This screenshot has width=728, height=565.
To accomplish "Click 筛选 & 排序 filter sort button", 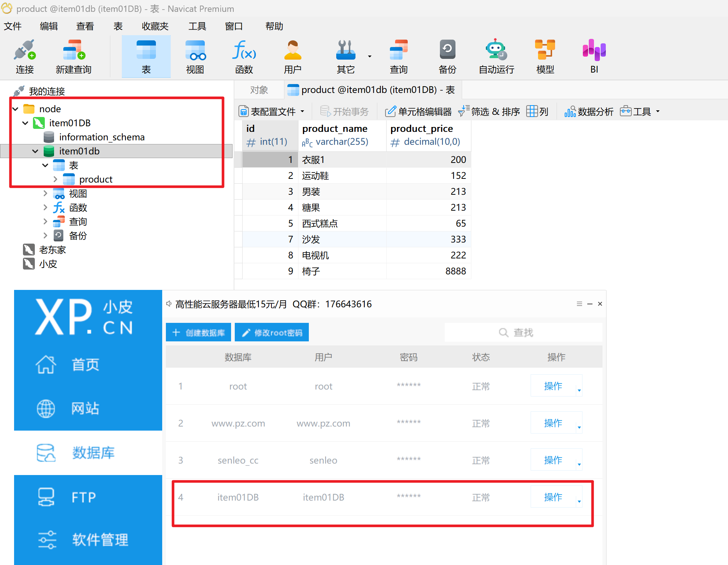I will point(489,111).
